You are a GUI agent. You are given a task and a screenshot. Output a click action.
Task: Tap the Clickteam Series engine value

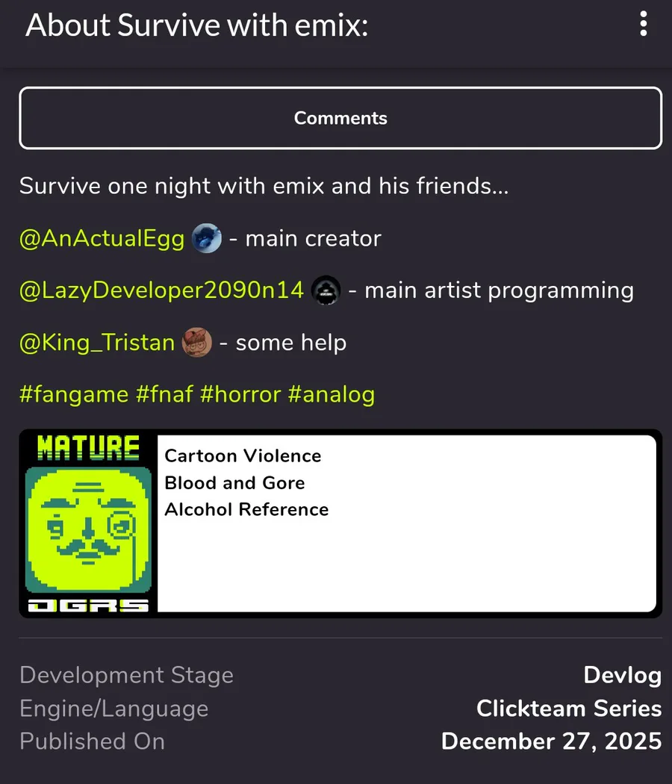click(x=569, y=709)
